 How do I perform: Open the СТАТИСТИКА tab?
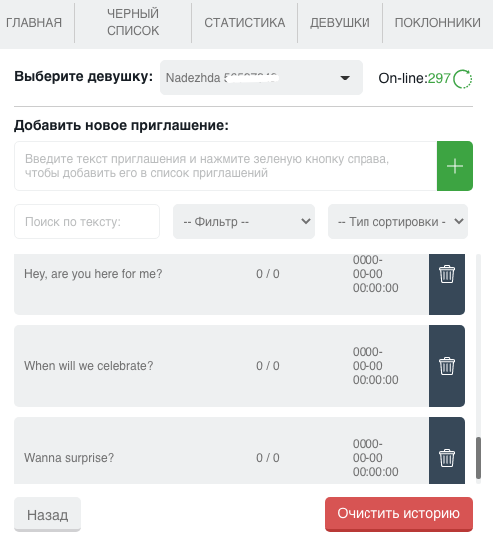coord(244,23)
